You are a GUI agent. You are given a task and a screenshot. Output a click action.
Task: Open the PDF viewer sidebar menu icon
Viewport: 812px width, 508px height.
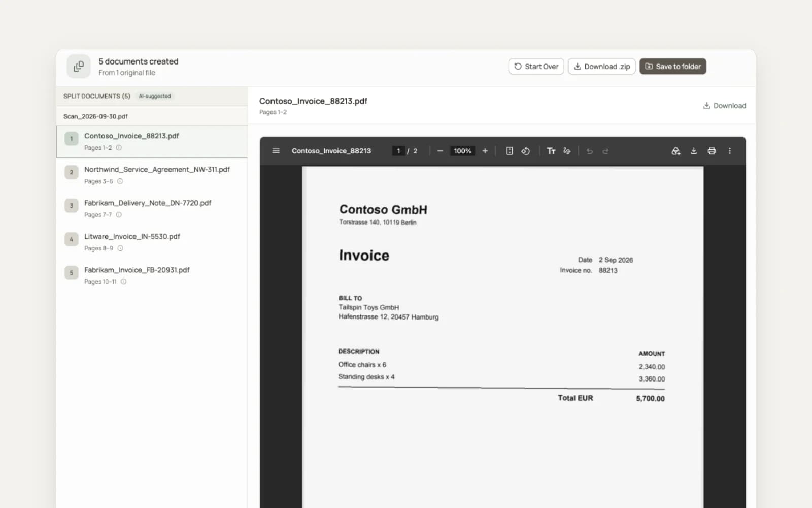(x=276, y=151)
